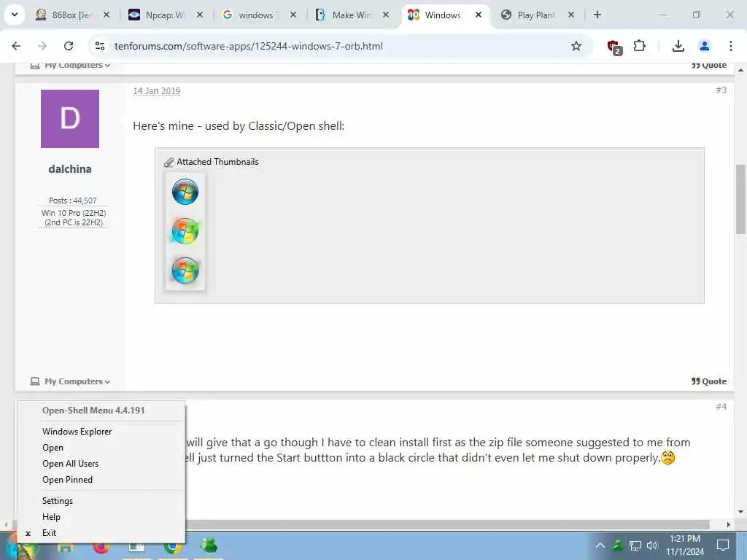The width and height of the screenshot is (747, 560).
Task: Open the network icon in the system tray
Action: (635, 545)
